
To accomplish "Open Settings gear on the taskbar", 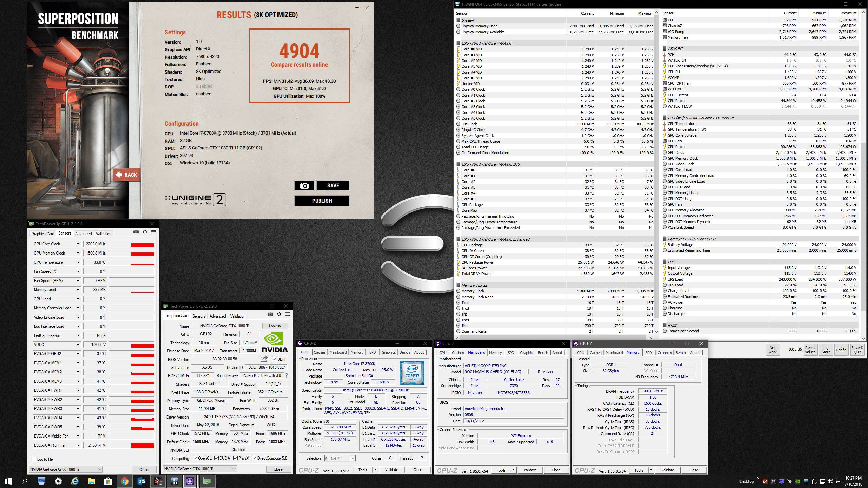I will click(58, 481).
